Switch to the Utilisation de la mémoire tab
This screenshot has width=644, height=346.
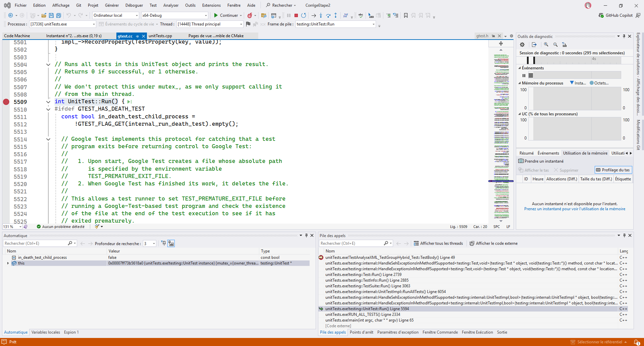[585, 153]
